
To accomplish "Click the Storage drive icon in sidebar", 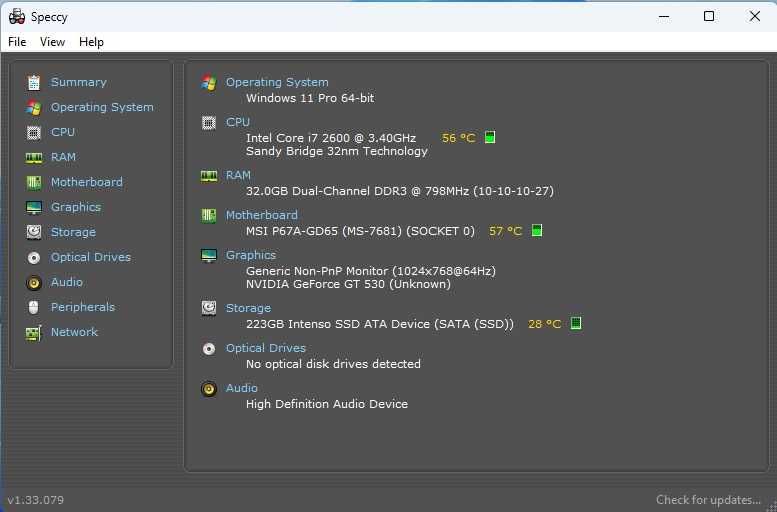I will pos(34,232).
